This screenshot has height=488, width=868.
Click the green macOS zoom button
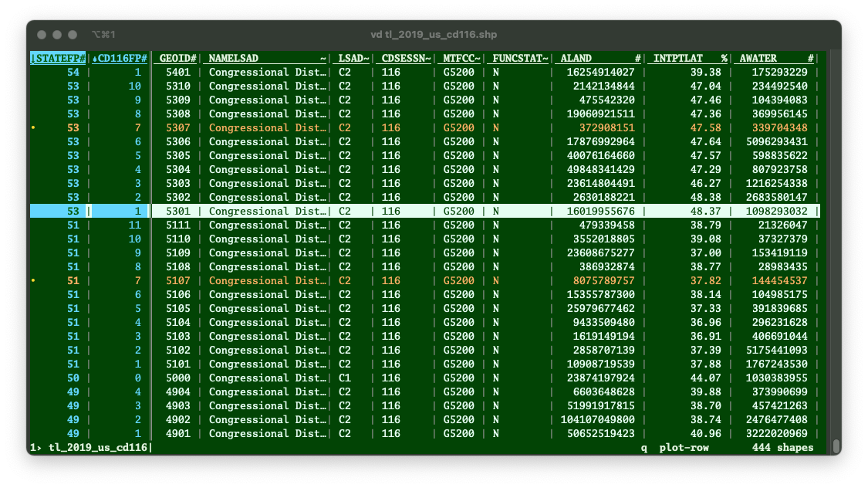click(73, 35)
